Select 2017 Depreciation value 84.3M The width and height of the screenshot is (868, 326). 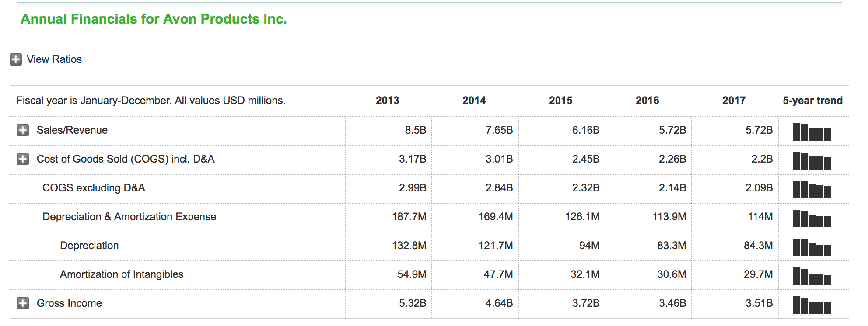click(758, 246)
